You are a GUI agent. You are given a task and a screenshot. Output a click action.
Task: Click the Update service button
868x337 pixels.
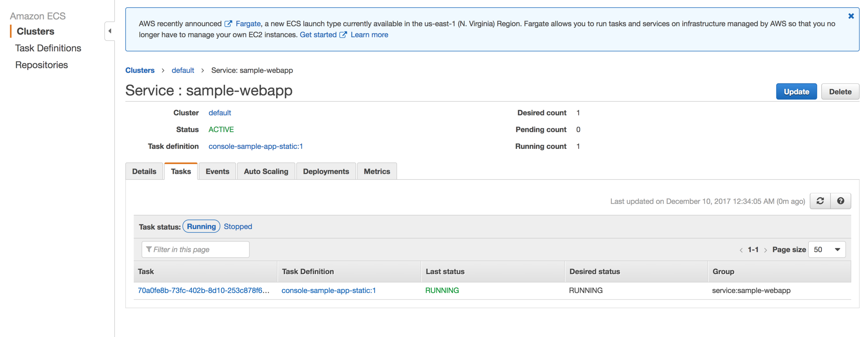(796, 92)
